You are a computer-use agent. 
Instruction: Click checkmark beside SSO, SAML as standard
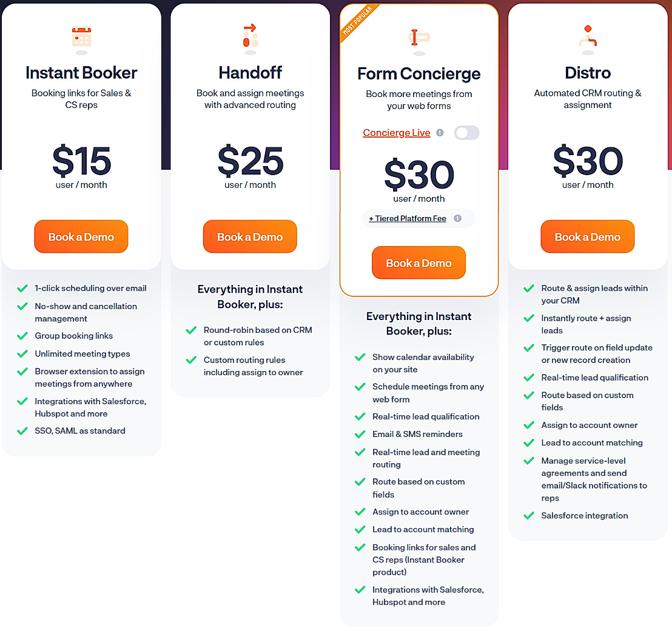(x=22, y=431)
